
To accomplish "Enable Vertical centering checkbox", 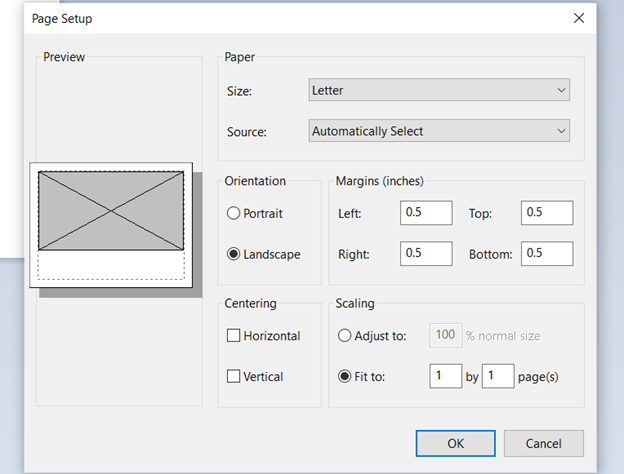I will point(234,377).
